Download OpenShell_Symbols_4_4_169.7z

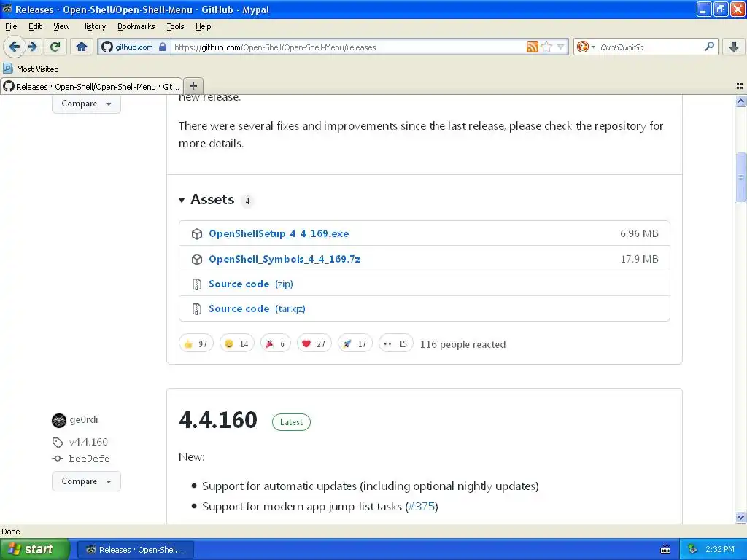click(285, 259)
